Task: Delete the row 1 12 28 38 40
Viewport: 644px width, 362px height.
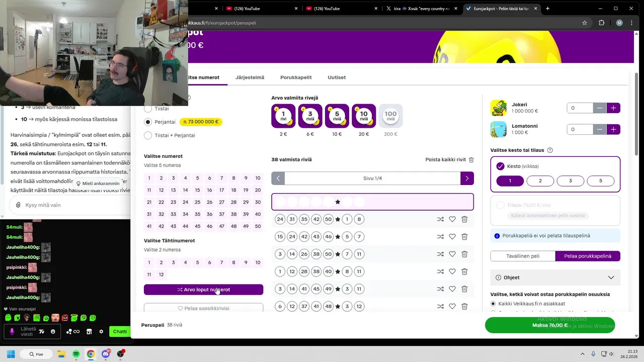Action: pyautogui.click(x=464, y=271)
